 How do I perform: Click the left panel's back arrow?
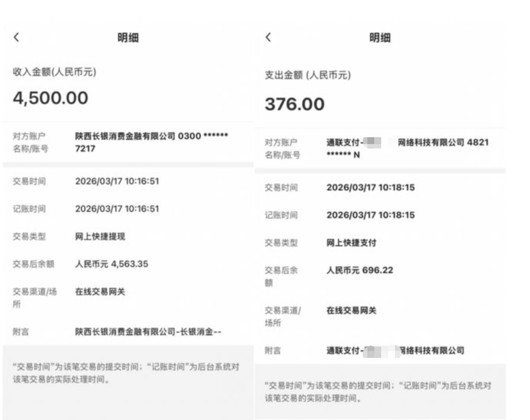[16, 38]
